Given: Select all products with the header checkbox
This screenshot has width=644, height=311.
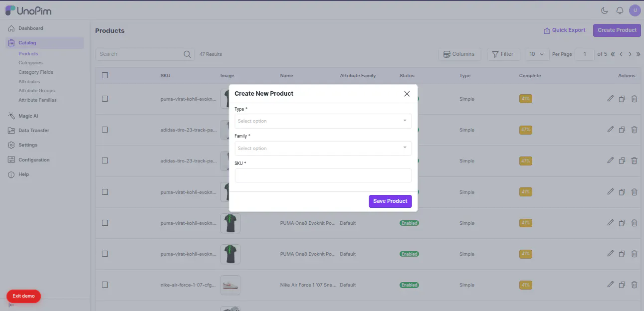Looking at the screenshot, I should (105, 75).
